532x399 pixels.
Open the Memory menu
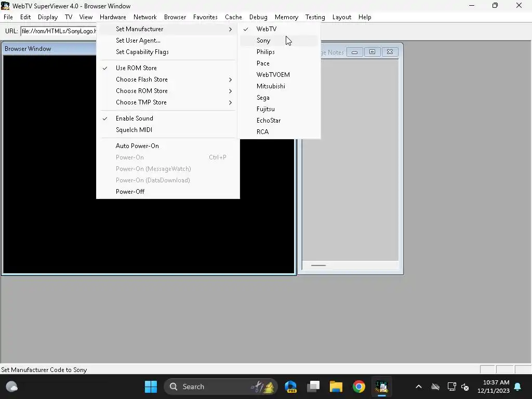[x=286, y=17]
